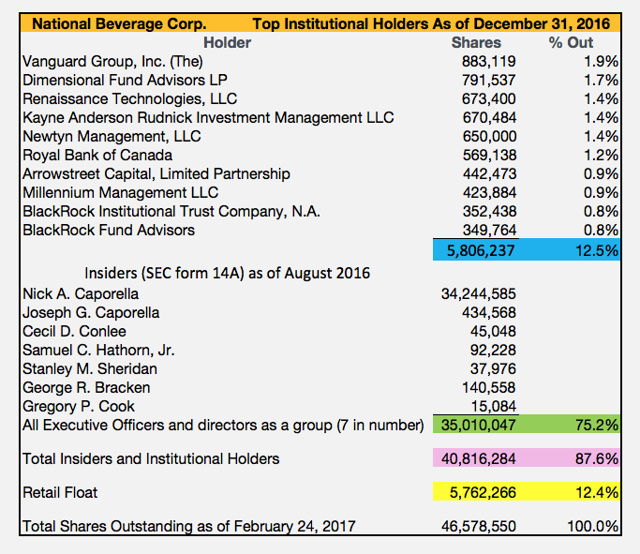The image size is (640, 554).
Task: Click the pink 40,816,284 cell
Action: click(476, 458)
